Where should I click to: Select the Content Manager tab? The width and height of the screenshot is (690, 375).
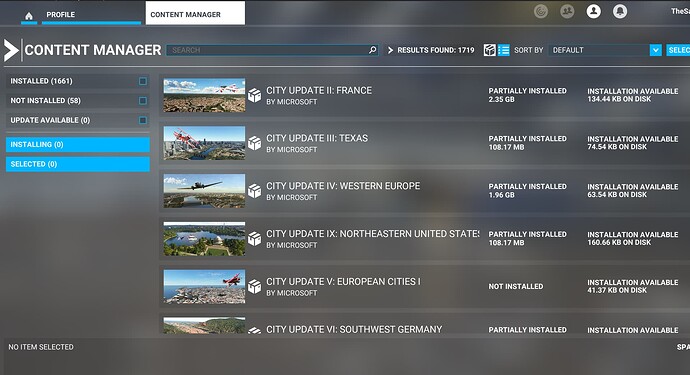(195, 13)
